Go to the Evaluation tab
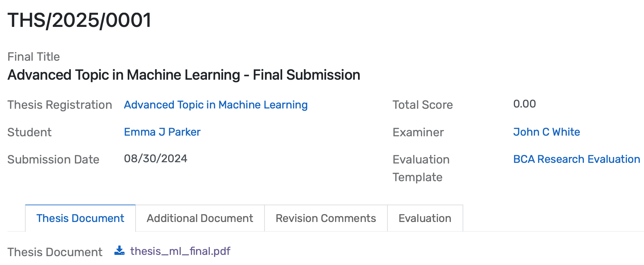This screenshot has width=644, height=265. 425,218
